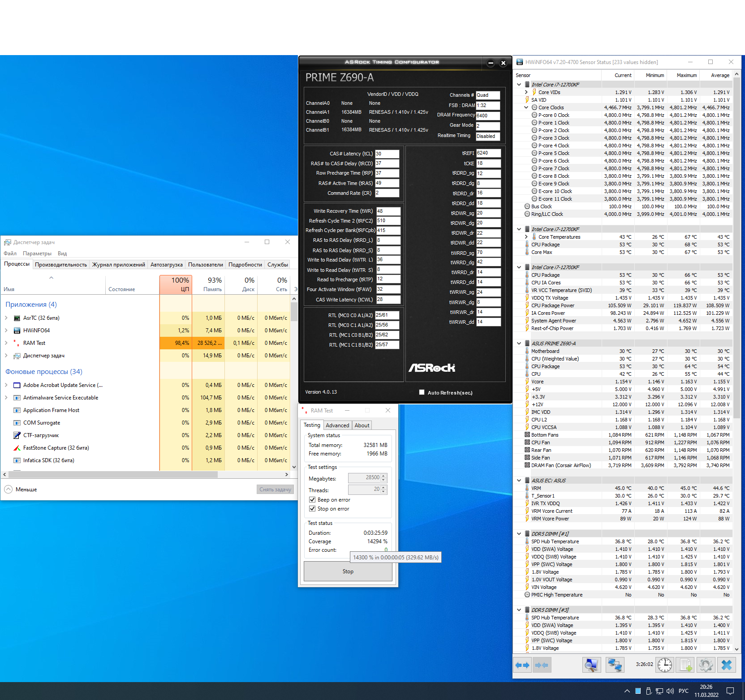Toggle Beep on error checkbox
The height and width of the screenshot is (700, 745).
(x=312, y=499)
